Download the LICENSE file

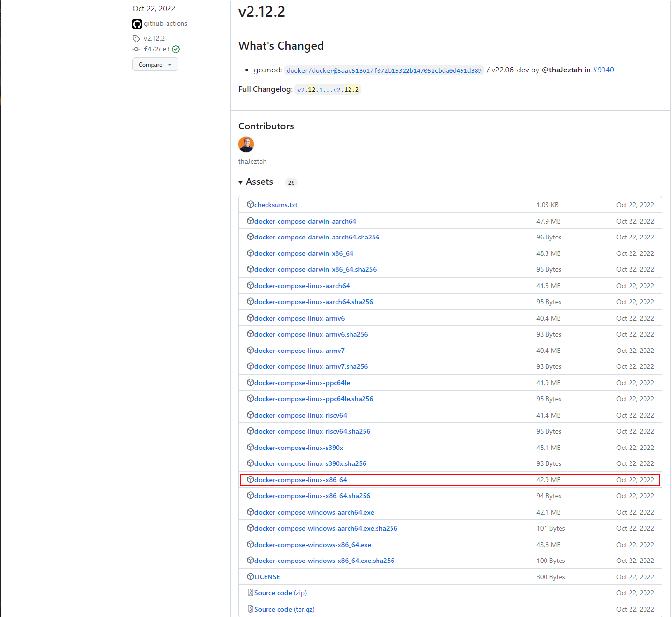point(267,577)
